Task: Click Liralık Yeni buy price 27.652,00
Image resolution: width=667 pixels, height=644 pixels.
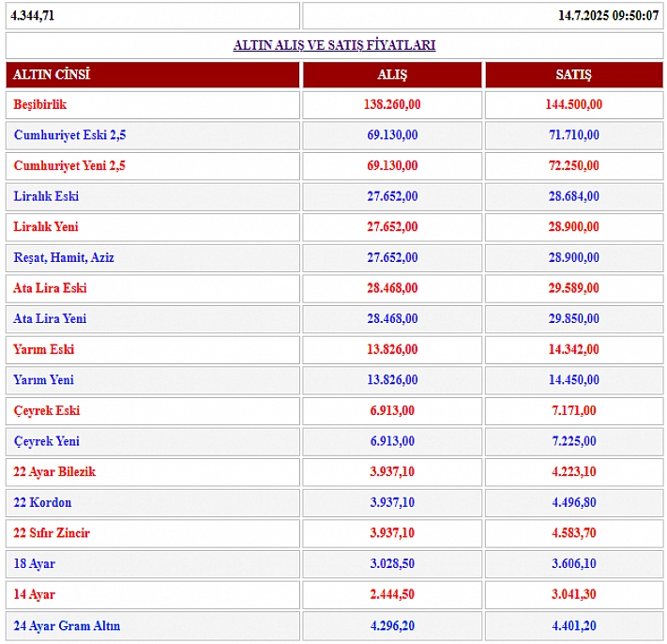Action: coord(392,227)
